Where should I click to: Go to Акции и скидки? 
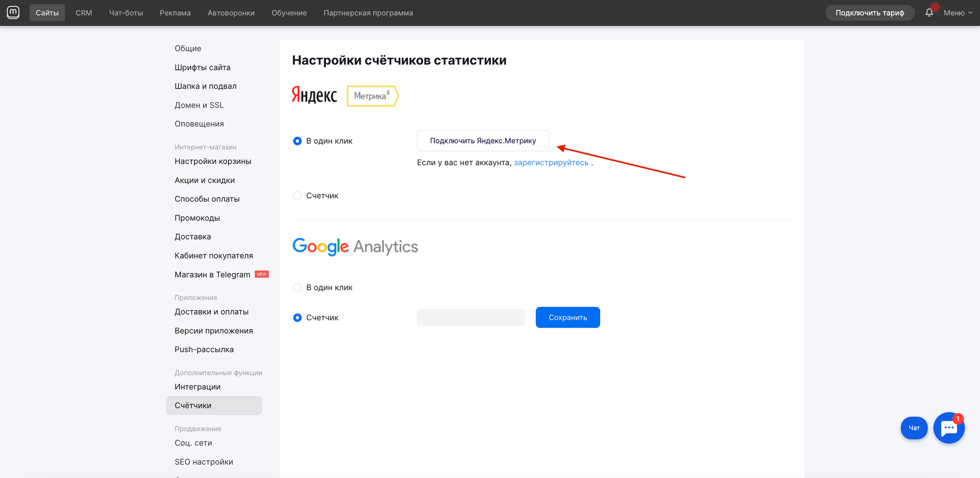[x=205, y=180]
